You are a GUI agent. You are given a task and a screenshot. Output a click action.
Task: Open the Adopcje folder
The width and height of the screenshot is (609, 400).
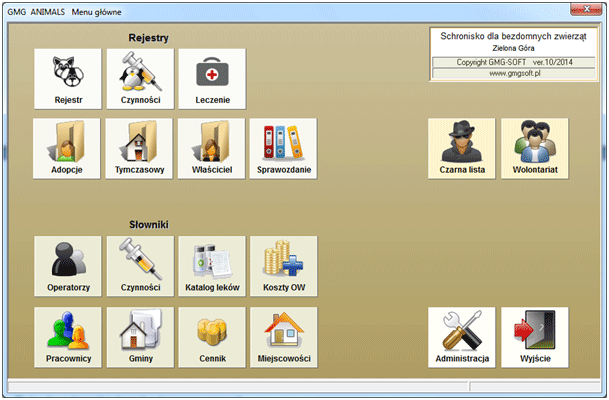point(67,149)
